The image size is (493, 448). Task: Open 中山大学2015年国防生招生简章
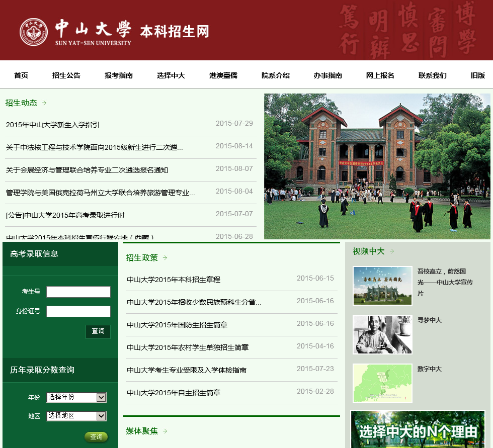(177, 325)
